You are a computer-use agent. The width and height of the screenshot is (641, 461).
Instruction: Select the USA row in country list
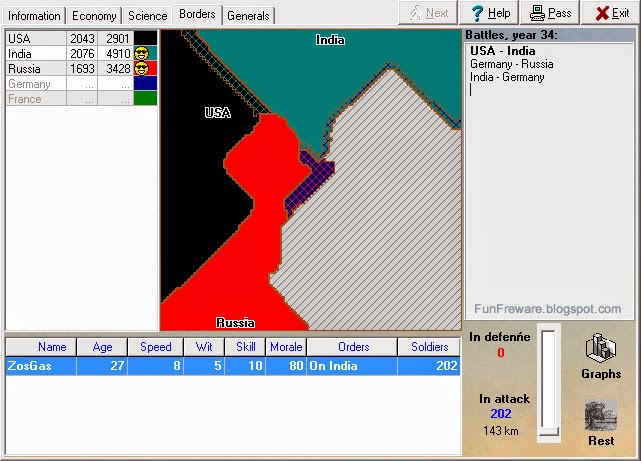(x=81, y=38)
